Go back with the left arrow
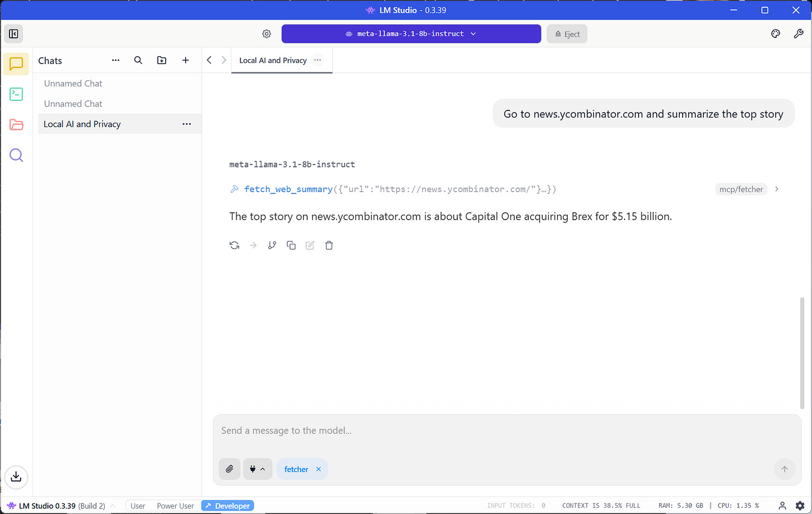The image size is (812, 514). coord(209,60)
